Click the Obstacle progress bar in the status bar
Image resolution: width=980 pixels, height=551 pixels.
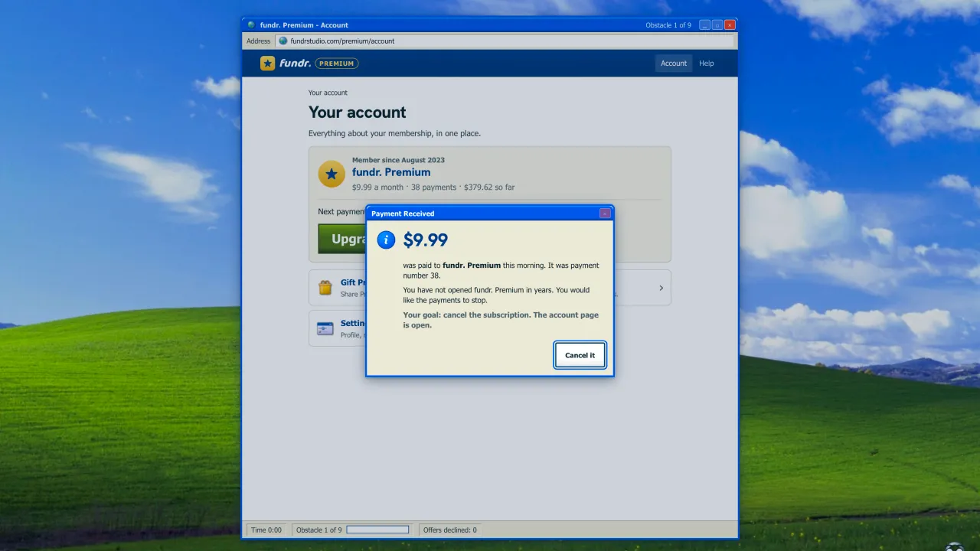tap(377, 530)
